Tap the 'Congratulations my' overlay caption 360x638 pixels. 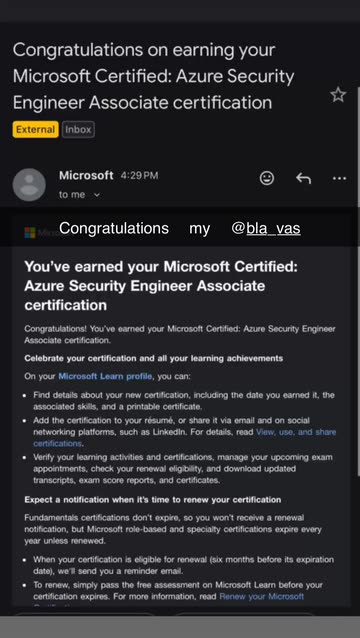134,228
